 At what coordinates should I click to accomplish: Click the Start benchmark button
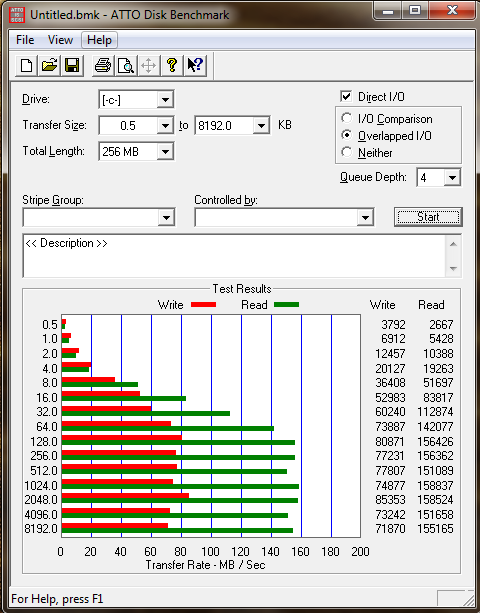(428, 217)
